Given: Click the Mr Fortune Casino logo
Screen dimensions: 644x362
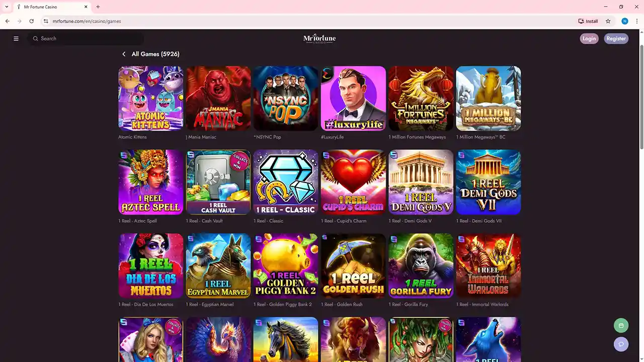Looking at the screenshot, I should (319, 39).
